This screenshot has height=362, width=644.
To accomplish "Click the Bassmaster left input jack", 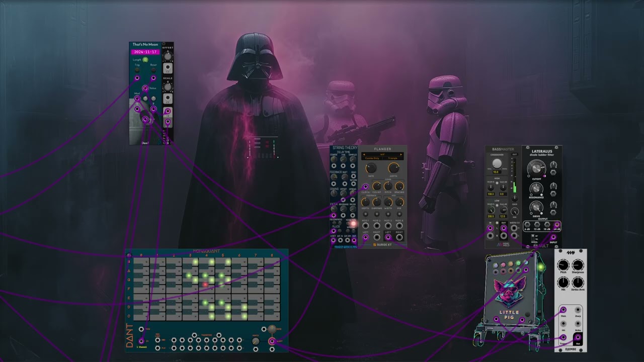I will point(491,229).
